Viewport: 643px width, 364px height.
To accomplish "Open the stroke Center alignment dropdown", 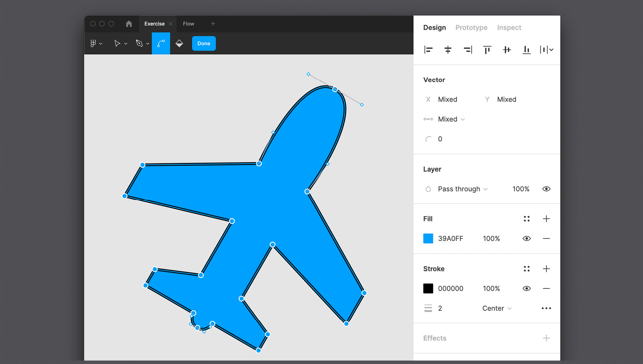I will coord(497,308).
